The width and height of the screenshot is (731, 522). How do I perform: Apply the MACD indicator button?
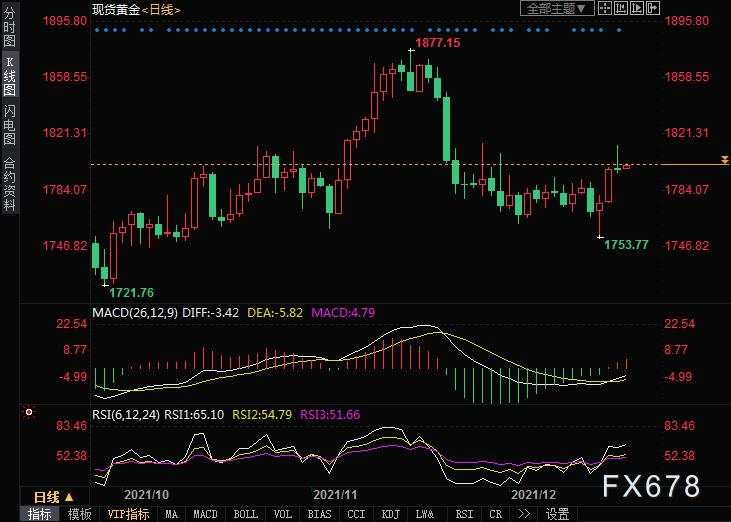(x=205, y=514)
